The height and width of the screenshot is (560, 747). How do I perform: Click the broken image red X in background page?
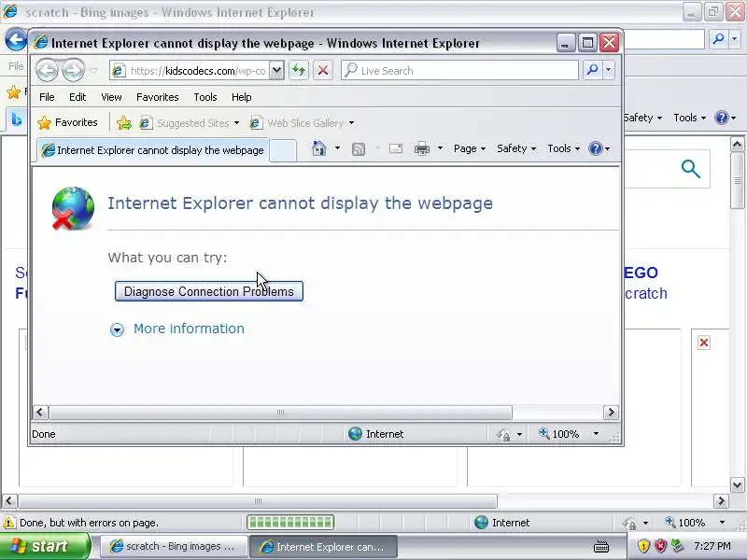click(x=704, y=343)
